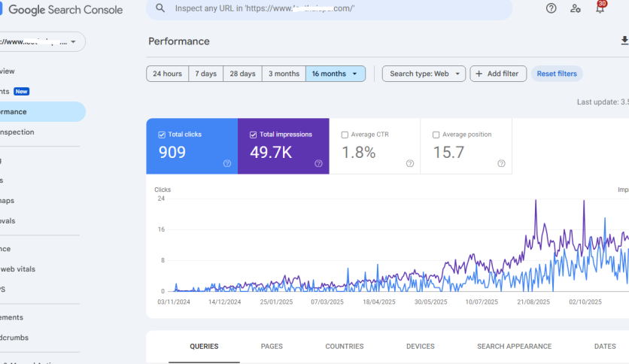Click the URL inspection search field
The width and height of the screenshot is (629, 364).
pyautogui.click(x=329, y=8)
